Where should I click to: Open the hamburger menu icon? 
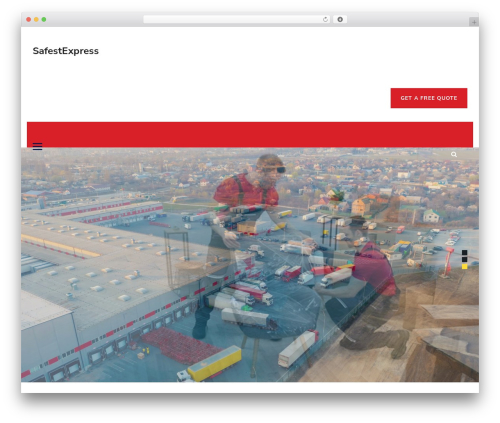point(37,146)
